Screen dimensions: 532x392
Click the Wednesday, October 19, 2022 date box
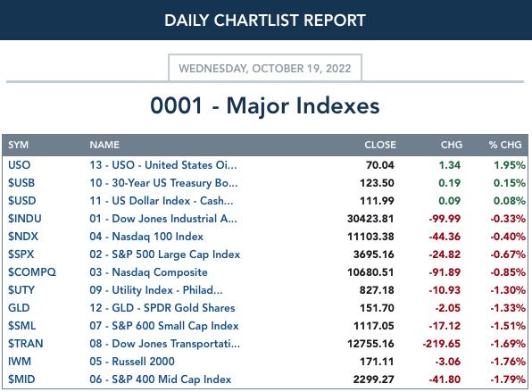tap(265, 68)
